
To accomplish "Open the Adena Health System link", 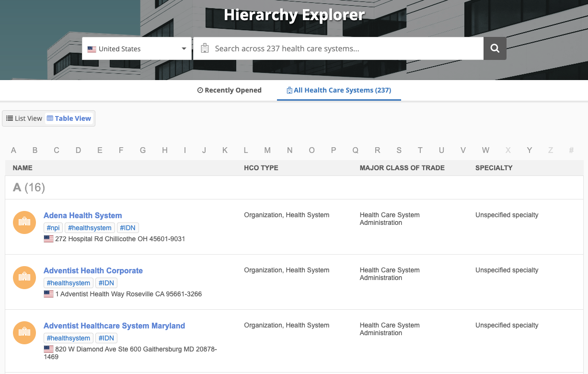I will click(x=83, y=215).
